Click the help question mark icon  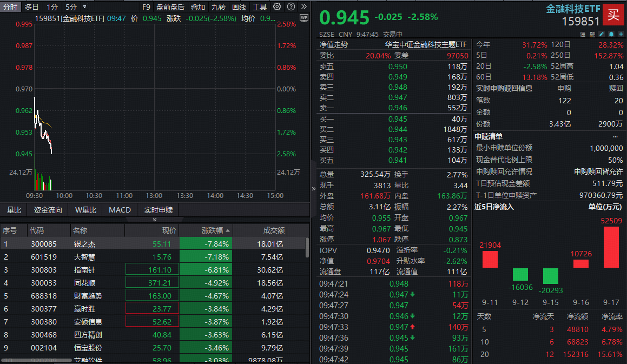(291, 7)
